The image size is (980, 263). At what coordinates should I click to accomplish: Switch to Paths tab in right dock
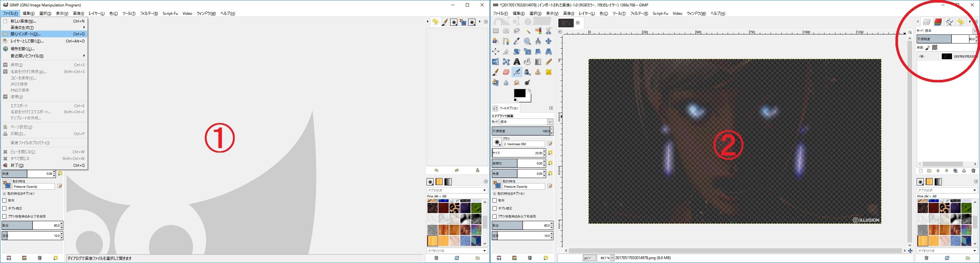point(949,22)
